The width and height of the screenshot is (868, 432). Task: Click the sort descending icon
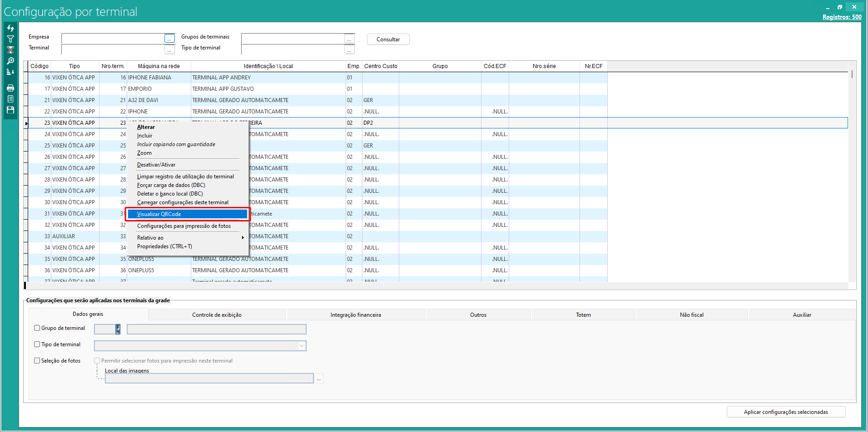(10, 72)
